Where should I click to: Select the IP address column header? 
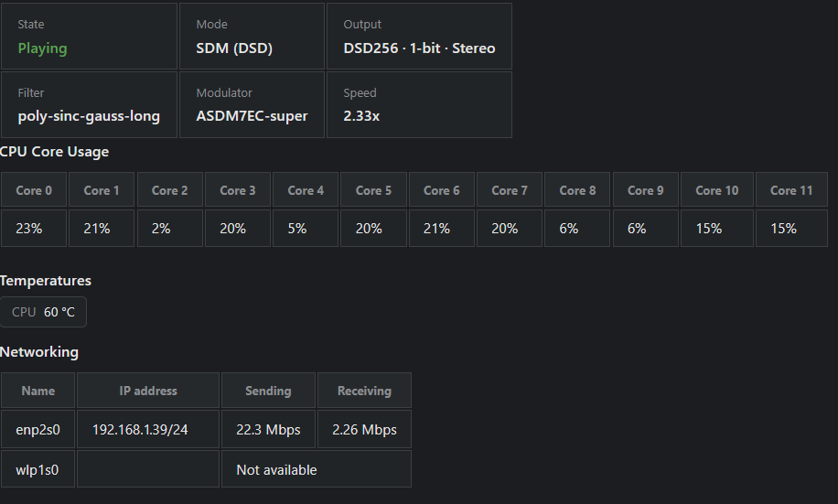148,391
